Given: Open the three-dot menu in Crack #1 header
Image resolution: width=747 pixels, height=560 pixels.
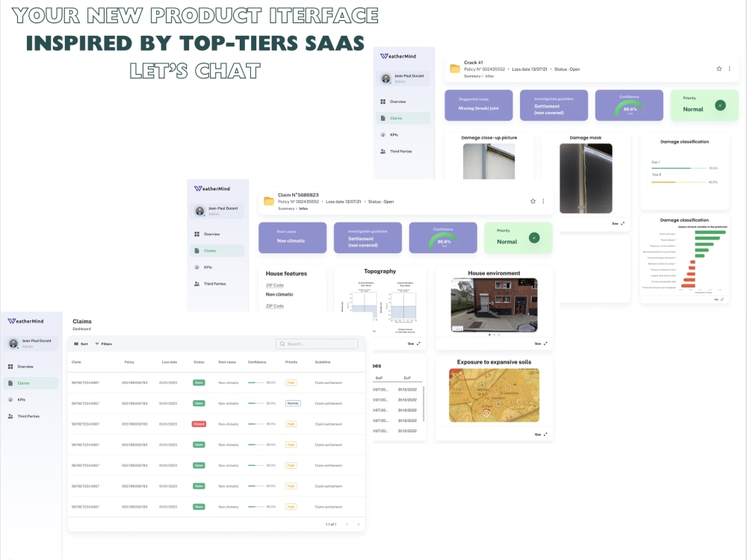Looking at the screenshot, I should click(729, 69).
